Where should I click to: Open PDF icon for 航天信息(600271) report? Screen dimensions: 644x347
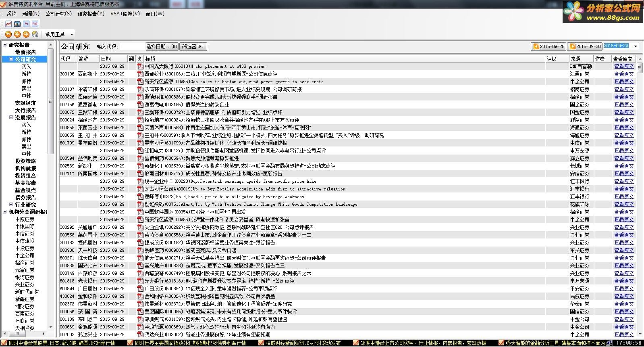coord(140,258)
